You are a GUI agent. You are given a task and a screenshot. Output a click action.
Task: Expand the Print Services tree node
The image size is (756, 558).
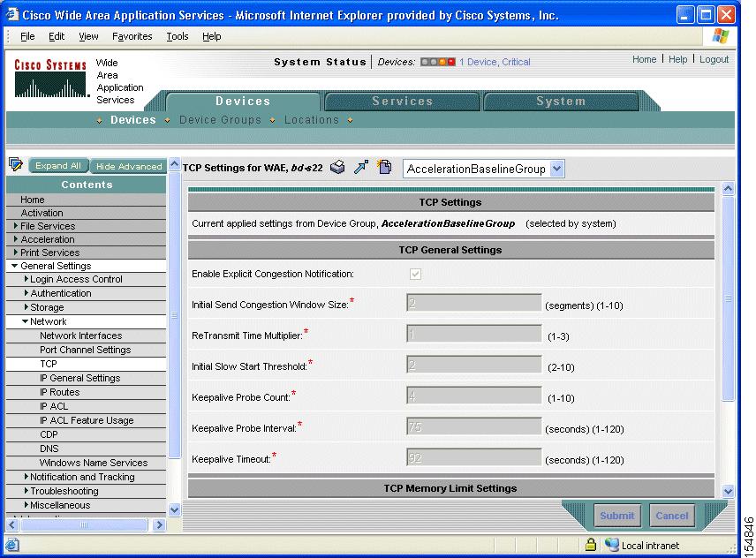tap(16, 252)
